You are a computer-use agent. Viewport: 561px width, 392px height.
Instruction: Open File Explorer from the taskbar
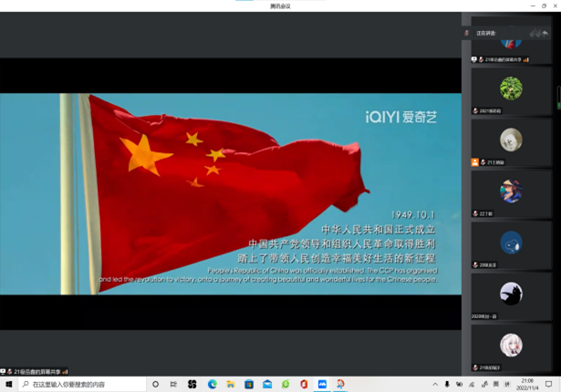pos(231,385)
